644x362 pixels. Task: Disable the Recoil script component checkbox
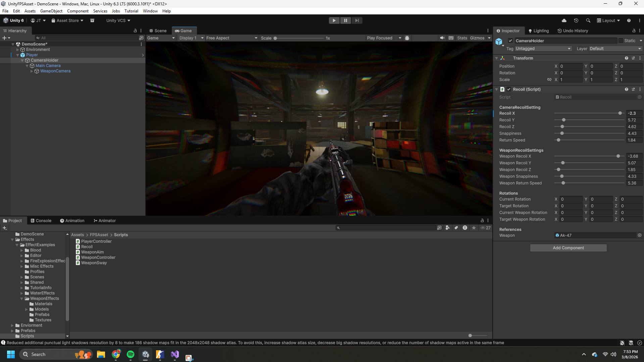[509, 89]
